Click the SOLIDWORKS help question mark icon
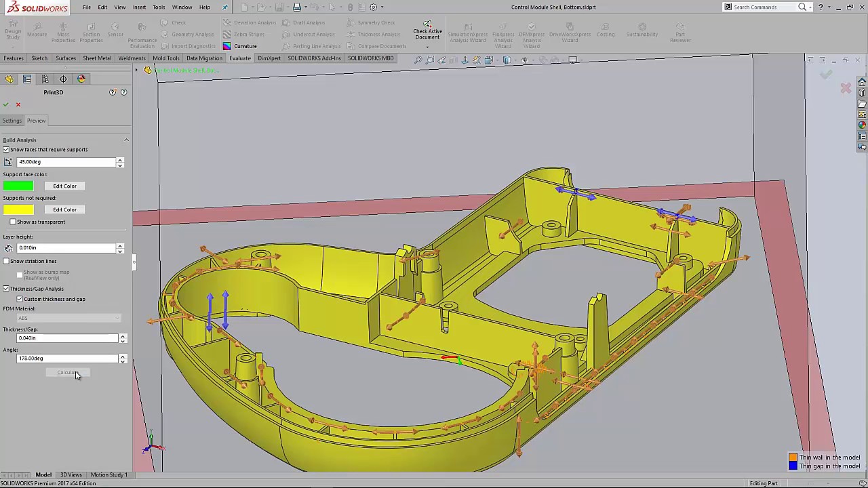The height and width of the screenshot is (488, 868). tap(821, 7)
